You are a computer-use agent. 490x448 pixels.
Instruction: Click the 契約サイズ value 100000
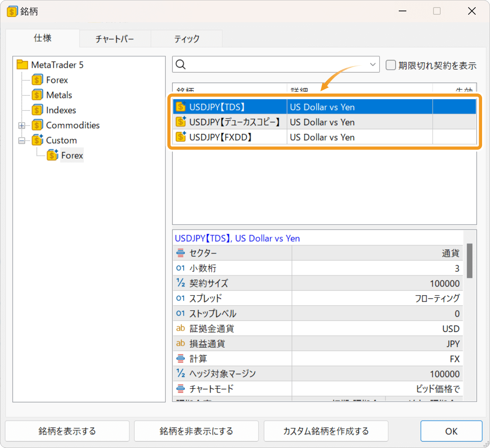pyautogui.click(x=445, y=284)
